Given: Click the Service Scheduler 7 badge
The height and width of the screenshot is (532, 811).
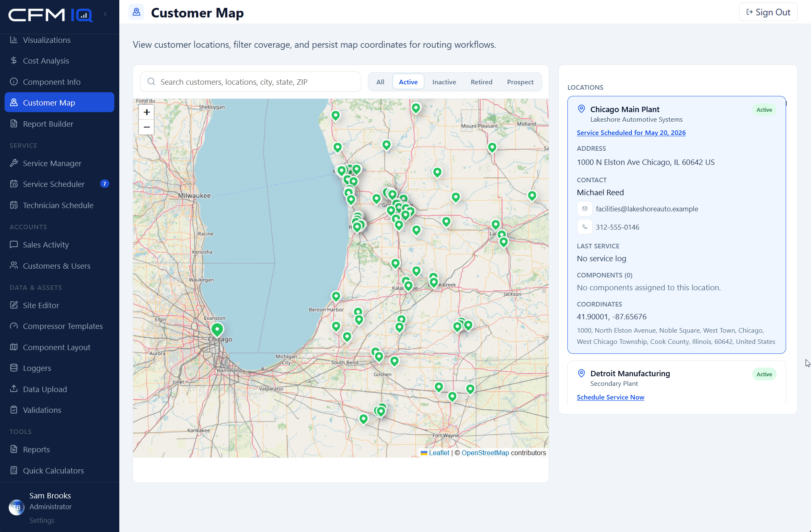Looking at the screenshot, I should pyautogui.click(x=105, y=184).
